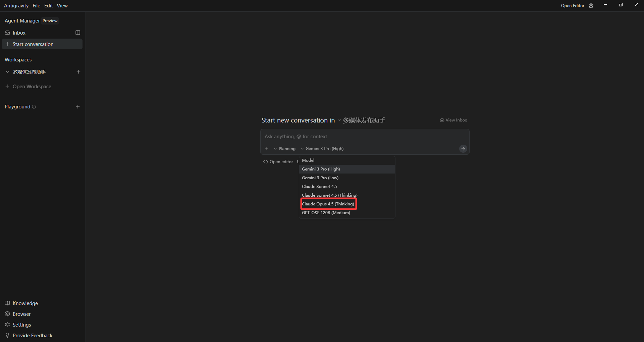Click the send arrow button in prompt box
Image resolution: width=644 pixels, height=342 pixels.
point(463,149)
